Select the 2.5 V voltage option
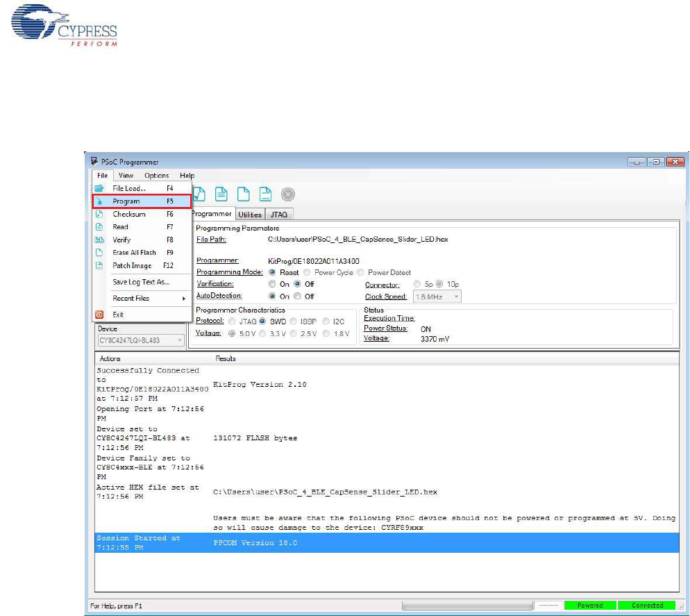690x616 pixels. [294, 333]
